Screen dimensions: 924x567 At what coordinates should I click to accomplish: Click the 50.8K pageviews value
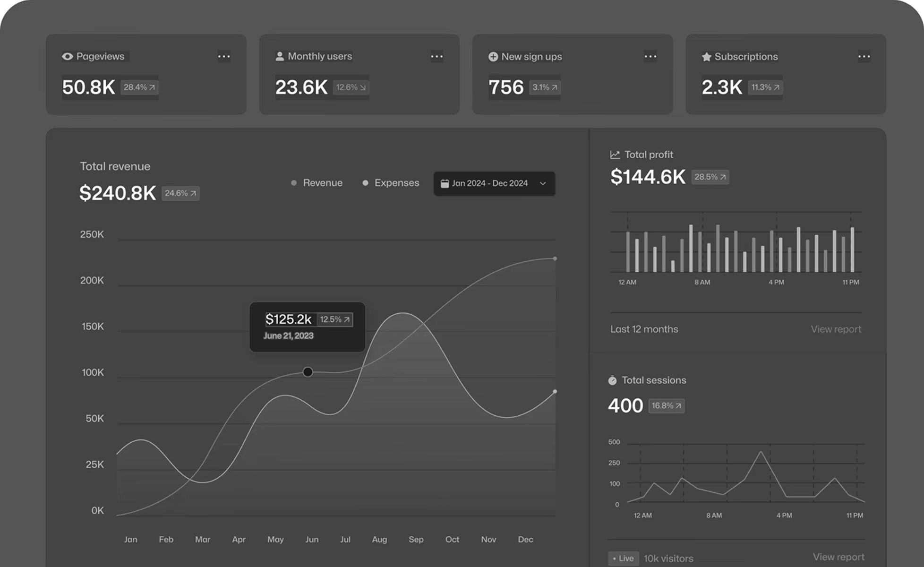88,87
